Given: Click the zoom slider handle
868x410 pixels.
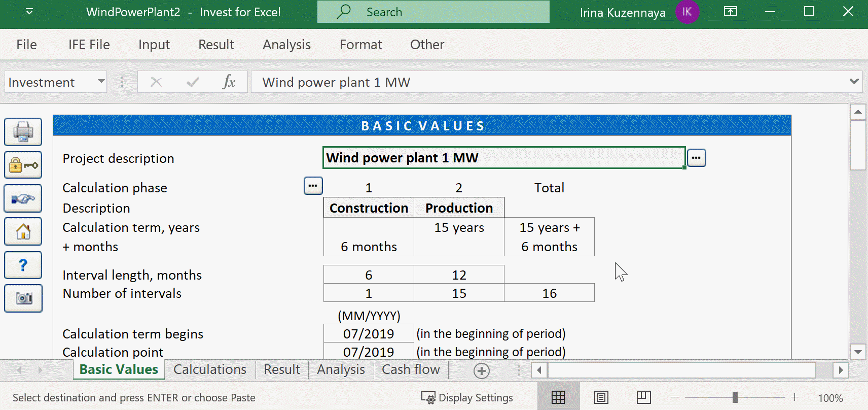Looking at the screenshot, I should click(x=735, y=397).
